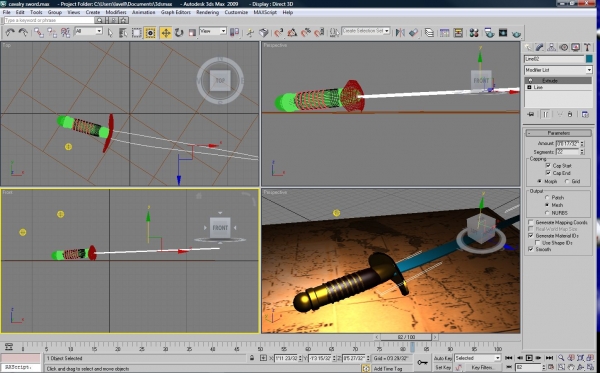Open the Modifiers menu
Image resolution: width=600 pixels, height=373 pixels.
click(x=116, y=12)
